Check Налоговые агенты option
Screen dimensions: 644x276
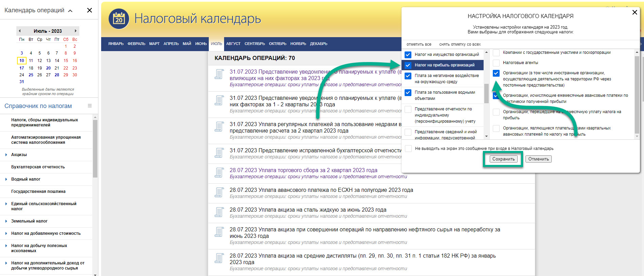pyautogui.click(x=496, y=63)
